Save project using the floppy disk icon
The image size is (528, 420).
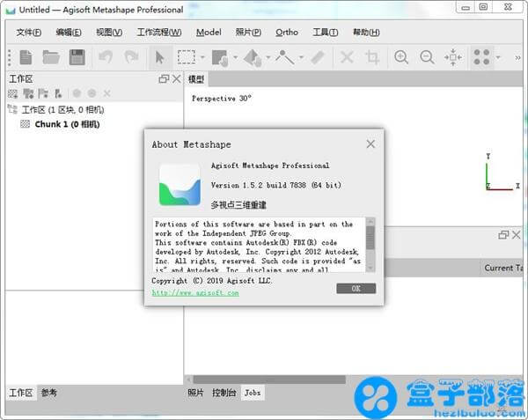click(77, 57)
